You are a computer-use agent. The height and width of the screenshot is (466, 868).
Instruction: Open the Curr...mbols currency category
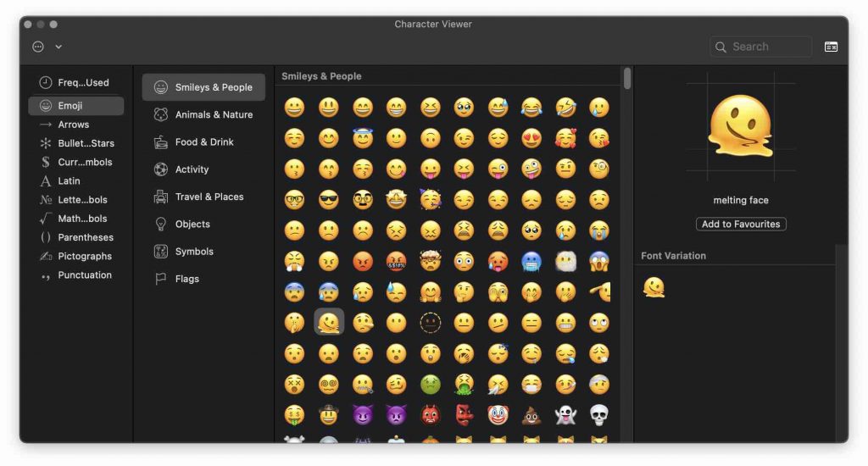(75, 162)
